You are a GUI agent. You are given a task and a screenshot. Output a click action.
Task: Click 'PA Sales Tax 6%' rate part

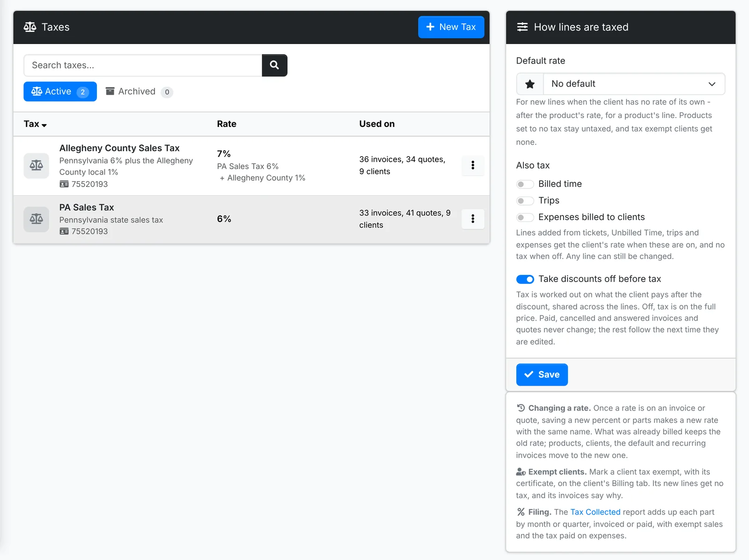[248, 166]
